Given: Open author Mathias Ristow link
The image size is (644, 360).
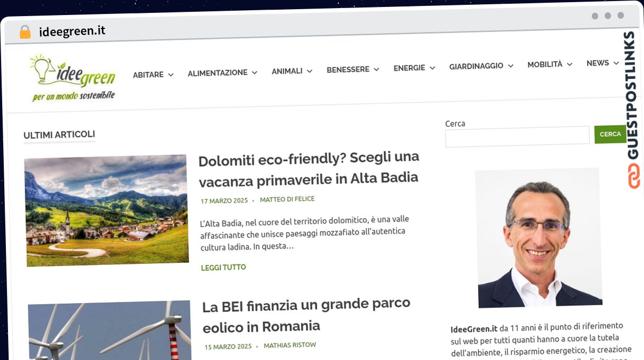Looking at the screenshot, I should [290, 345].
